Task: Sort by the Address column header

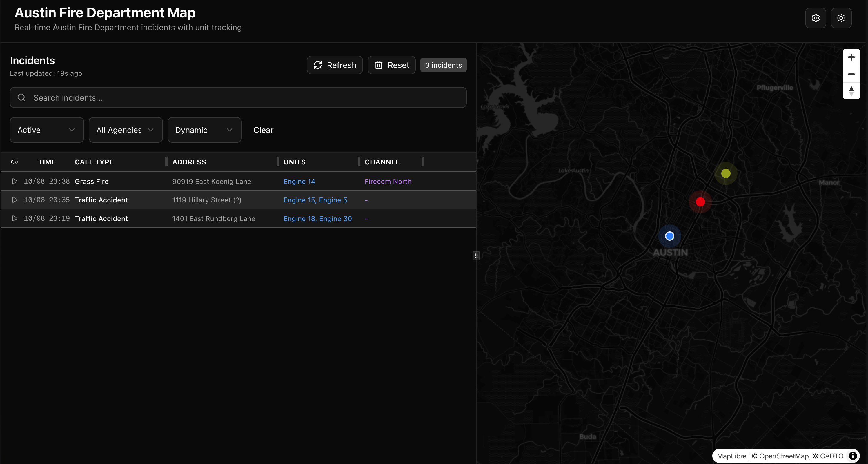Action: coord(189,162)
